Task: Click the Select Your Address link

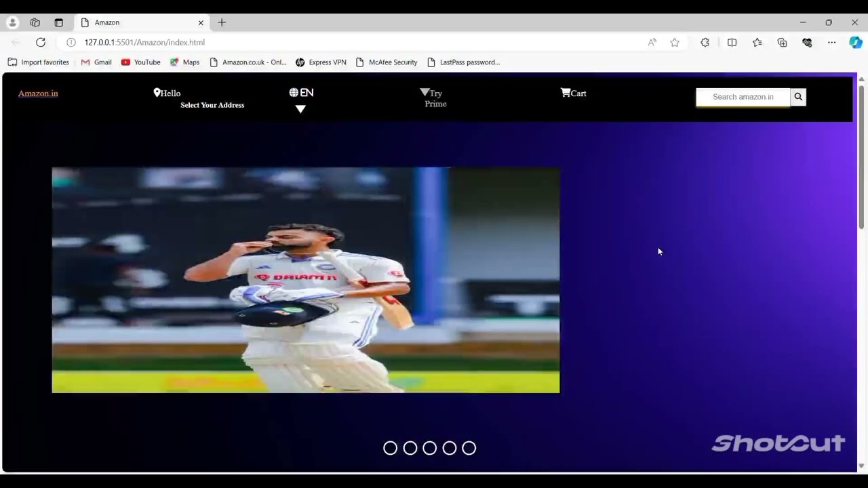Action: (x=212, y=105)
